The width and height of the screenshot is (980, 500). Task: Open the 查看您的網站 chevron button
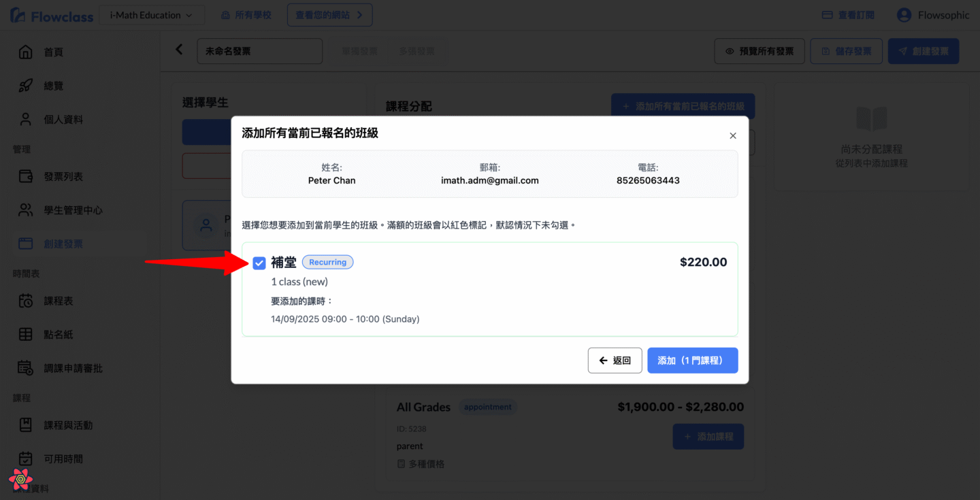[329, 15]
